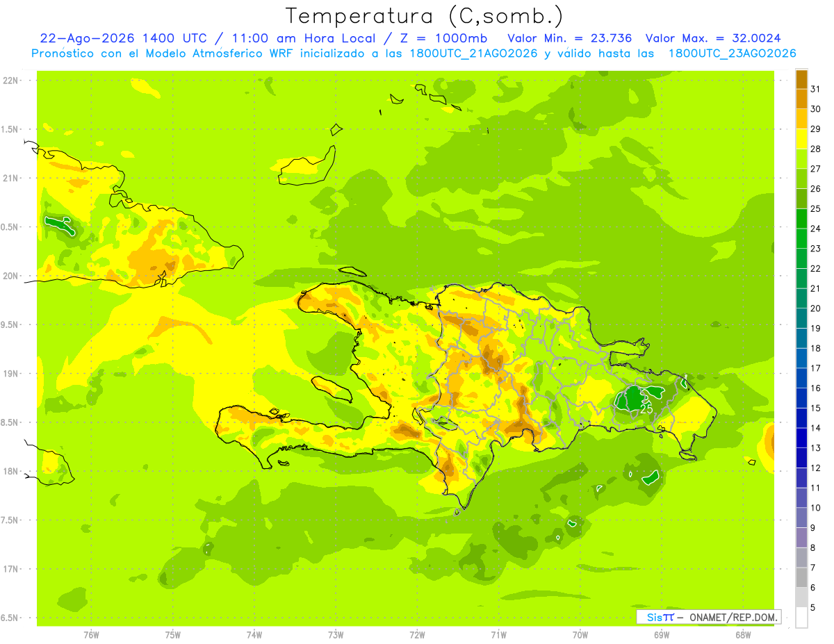Pick the yellow swatch between 28 and 29
The image size is (834, 644).
(801, 139)
